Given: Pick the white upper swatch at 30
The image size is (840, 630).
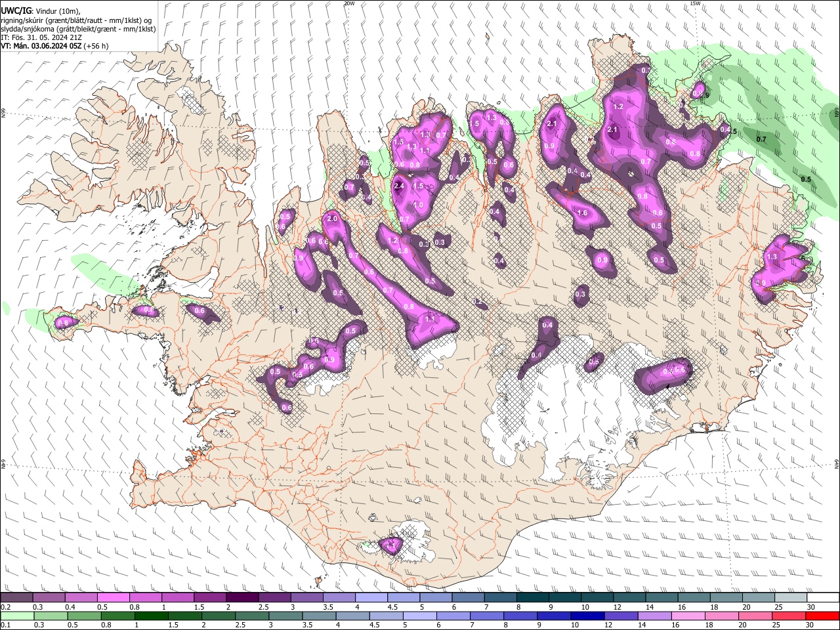Looking at the screenshot, I should coord(823,598).
